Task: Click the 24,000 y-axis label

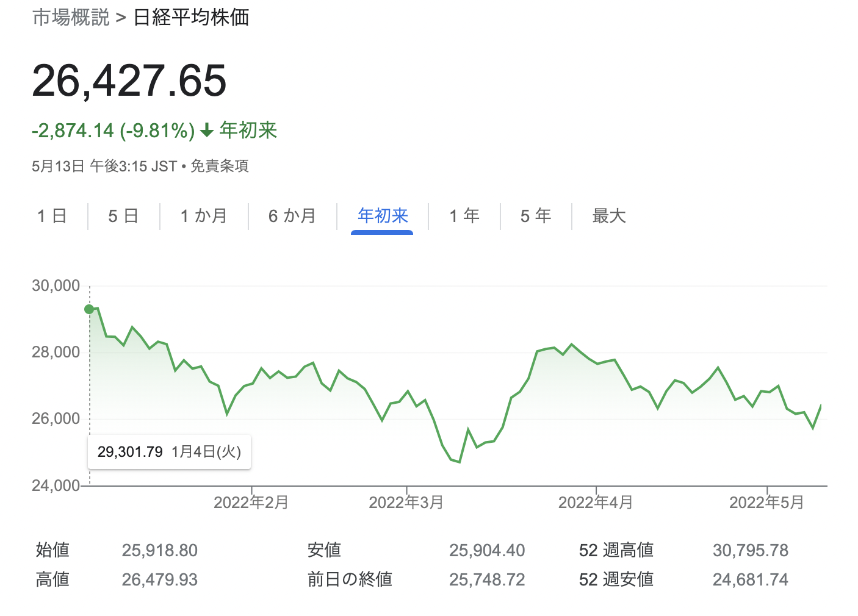Action: (56, 485)
